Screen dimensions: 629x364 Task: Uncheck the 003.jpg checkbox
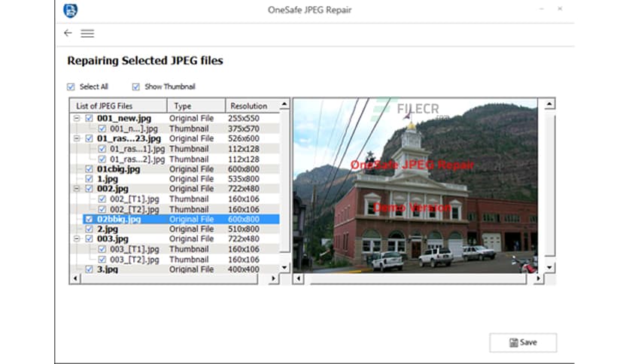pyautogui.click(x=89, y=239)
